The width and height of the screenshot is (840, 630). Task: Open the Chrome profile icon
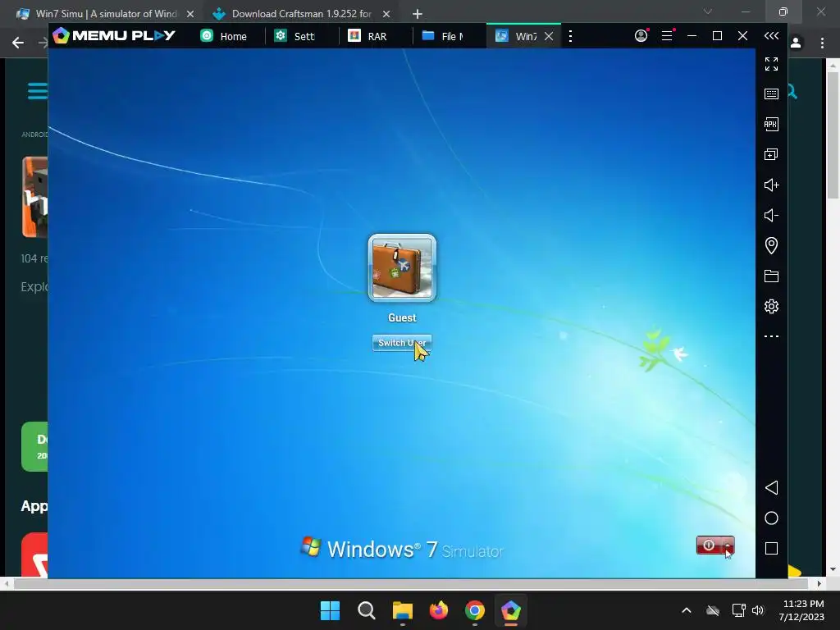click(796, 43)
